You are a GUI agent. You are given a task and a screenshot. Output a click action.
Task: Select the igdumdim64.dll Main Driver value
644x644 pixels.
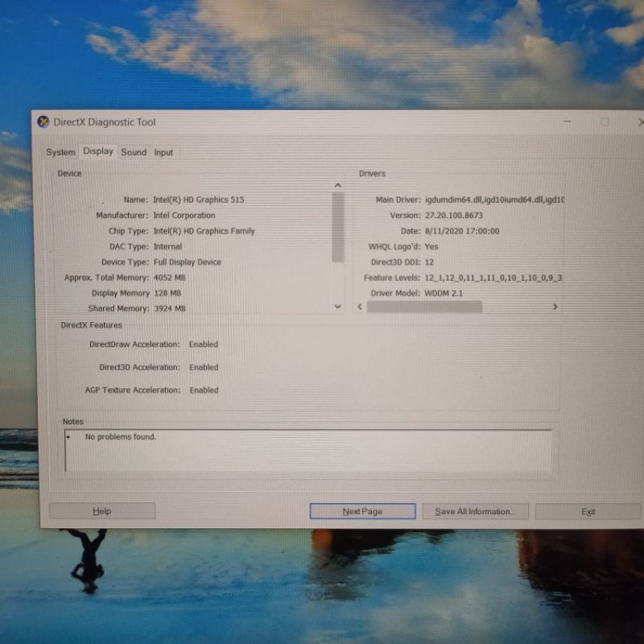494,200
